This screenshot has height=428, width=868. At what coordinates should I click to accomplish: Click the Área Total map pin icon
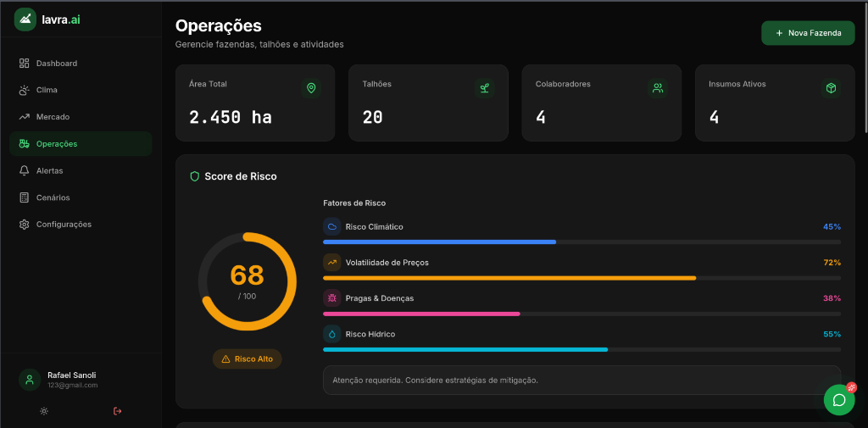pos(311,88)
